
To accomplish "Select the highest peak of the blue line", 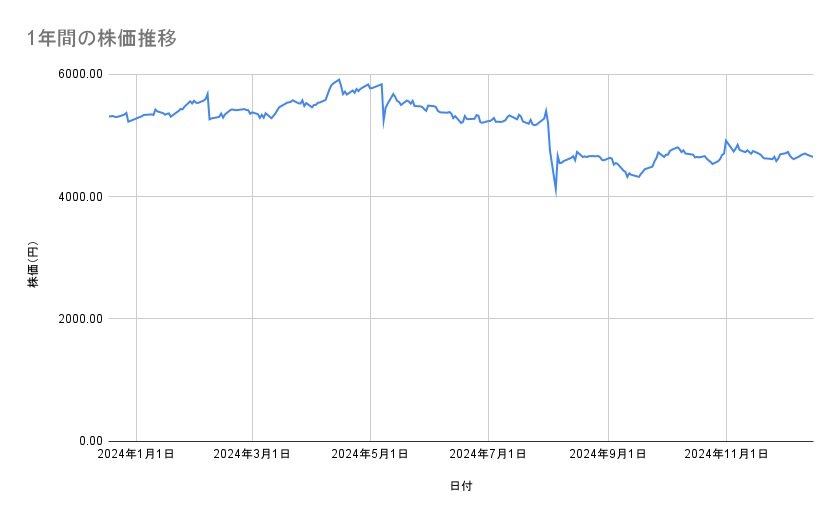I will (x=340, y=79).
